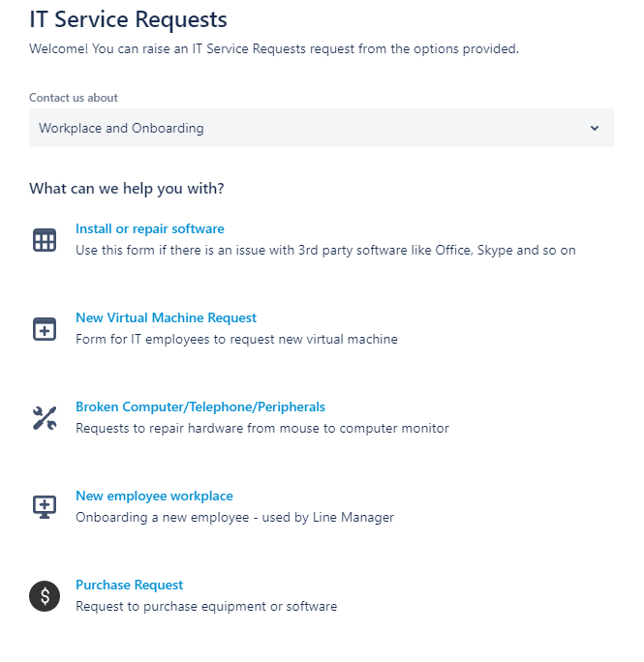Click description 'Form for IT employees to request new virtual machine'
Image resolution: width=644 pixels, height=662 pixels.
tap(236, 340)
